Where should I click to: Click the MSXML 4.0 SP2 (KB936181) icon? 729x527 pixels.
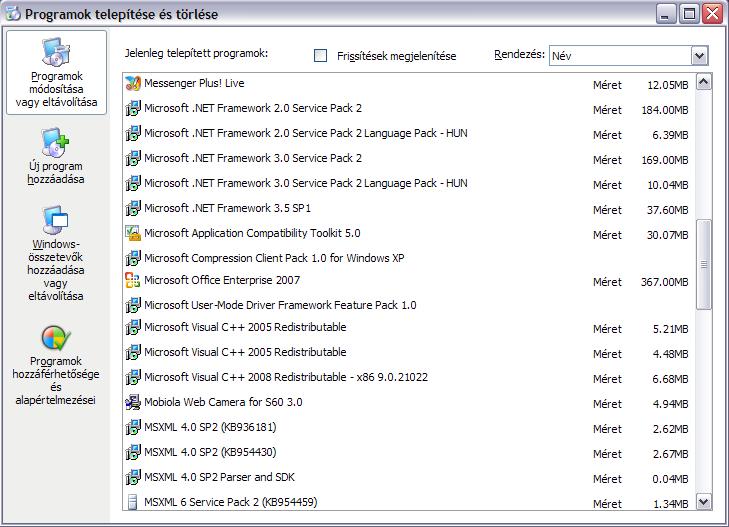pyautogui.click(x=133, y=428)
